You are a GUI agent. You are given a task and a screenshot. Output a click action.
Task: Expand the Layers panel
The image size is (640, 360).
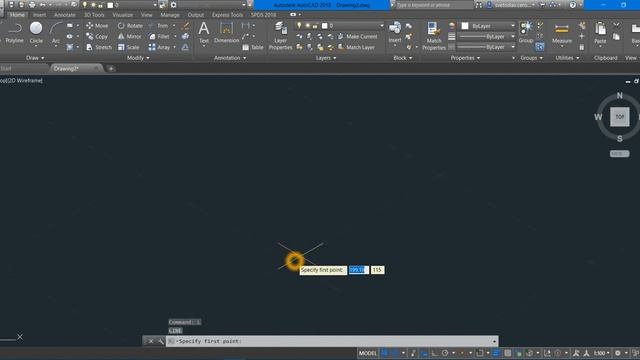[x=326, y=58]
